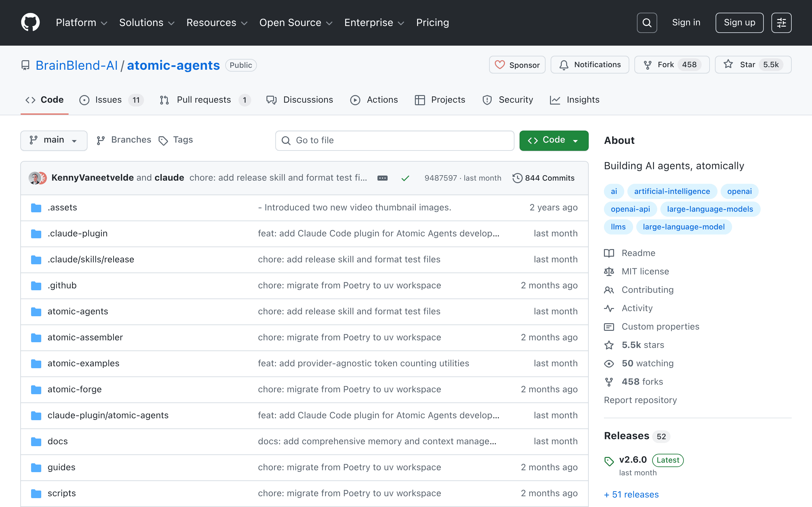
Task: Switch to the Issues tab
Action: pyautogui.click(x=111, y=100)
